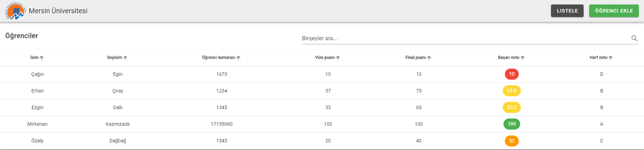Click student number 1345
644x150 pixels.
[222, 107]
